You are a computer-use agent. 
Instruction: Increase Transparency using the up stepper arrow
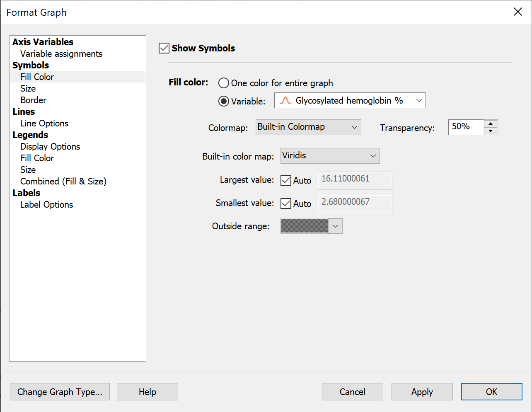click(x=491, y=124)
